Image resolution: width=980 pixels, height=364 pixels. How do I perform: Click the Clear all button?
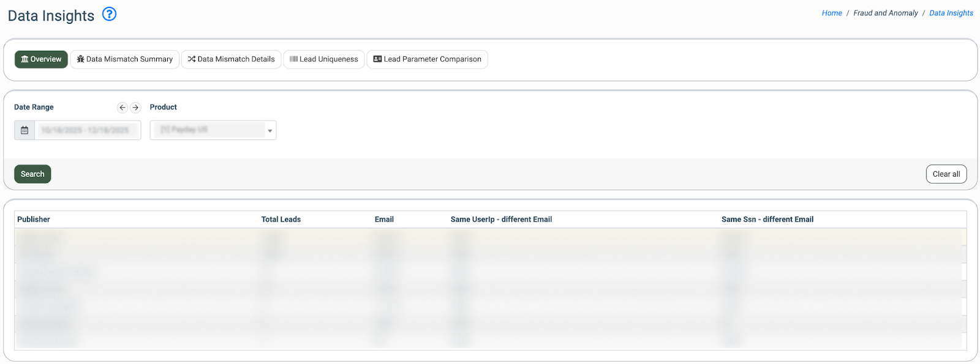tap(946, 174)
